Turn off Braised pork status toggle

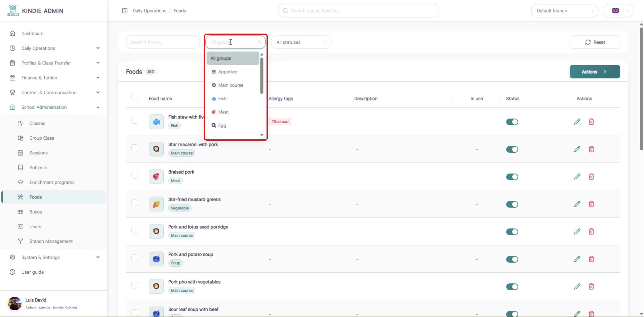[x=512, y=177]
